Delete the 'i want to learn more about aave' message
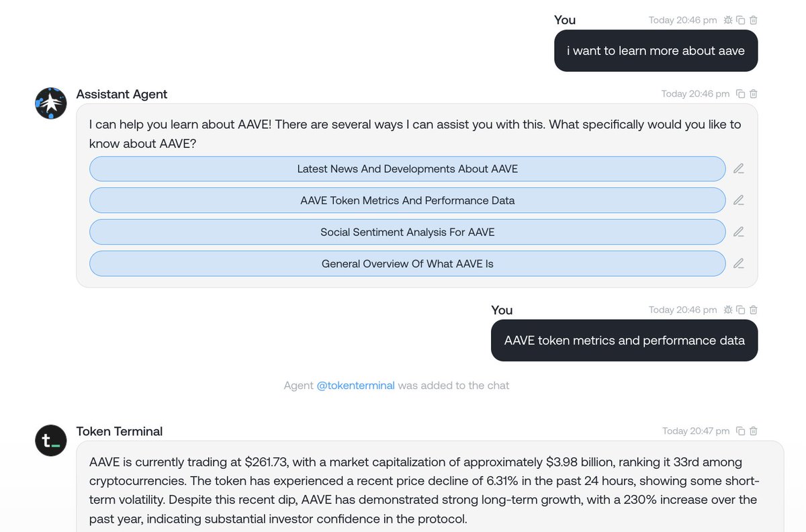The height and width of the screenshot is (532, 806). click(x=753, y=20)
